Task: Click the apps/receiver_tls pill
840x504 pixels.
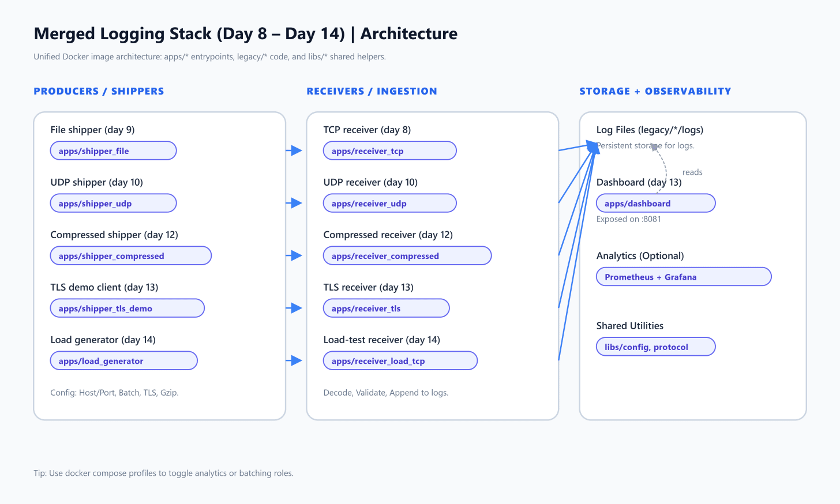Action: click(x=386, y=308)
